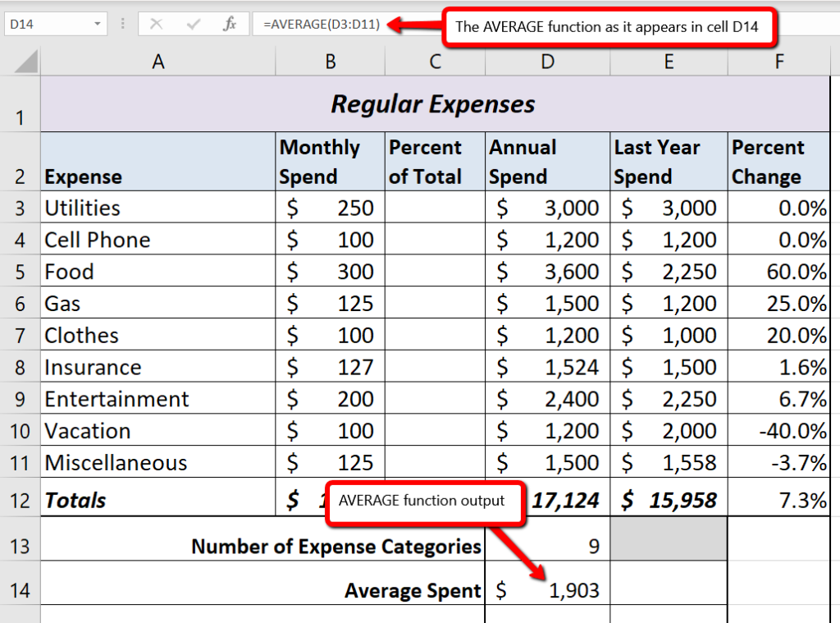
Task: Select column D header
Action: point(547,61)
